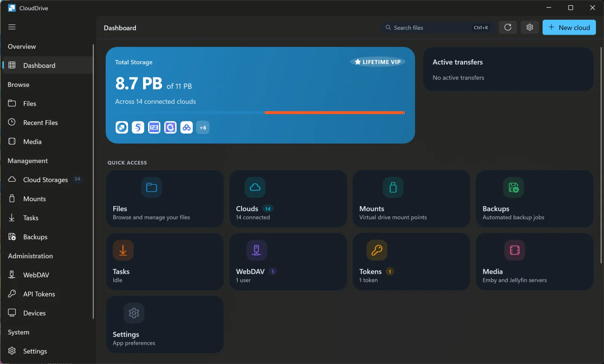
Task: Click the second cloud icon with 5
Action: point(138,128)
